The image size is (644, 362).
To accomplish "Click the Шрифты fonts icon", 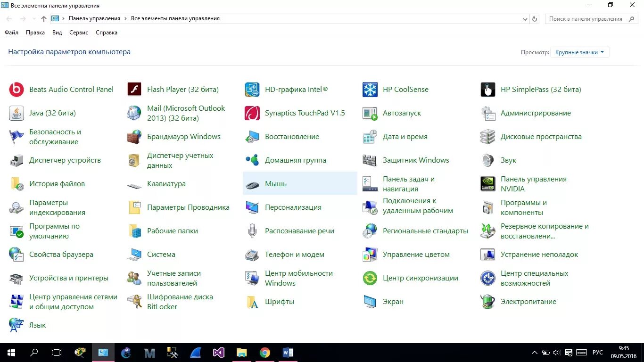I will pyautogui.click(x=252, y=302).
